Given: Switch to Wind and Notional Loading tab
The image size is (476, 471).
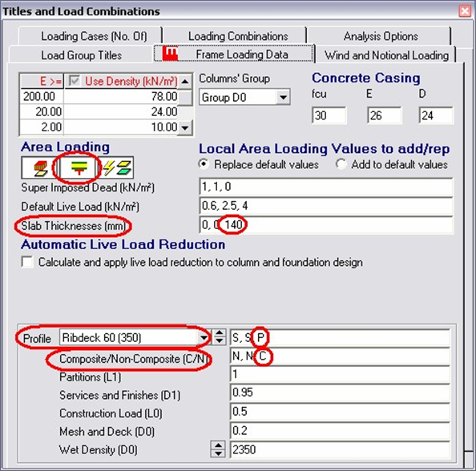Looking at the screenshot, I should [386, 55].
